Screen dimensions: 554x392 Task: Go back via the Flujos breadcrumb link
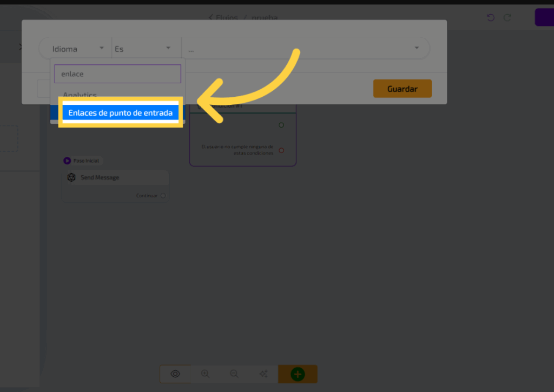click(x=223, y=17)
